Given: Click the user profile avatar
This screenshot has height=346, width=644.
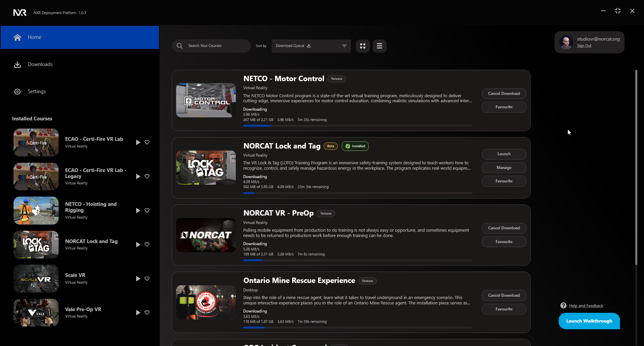Looking at the screenshot, I should pyautogui.click(x=566, y=42).
